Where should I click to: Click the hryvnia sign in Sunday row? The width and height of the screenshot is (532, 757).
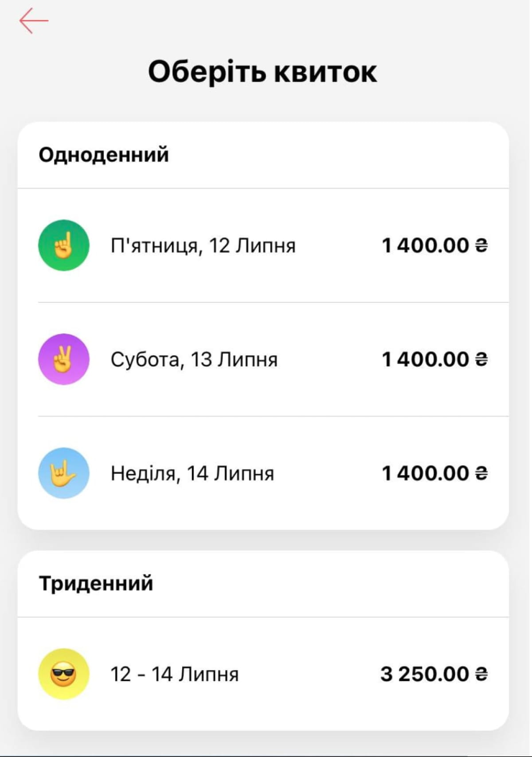click(x=481, y=473)
